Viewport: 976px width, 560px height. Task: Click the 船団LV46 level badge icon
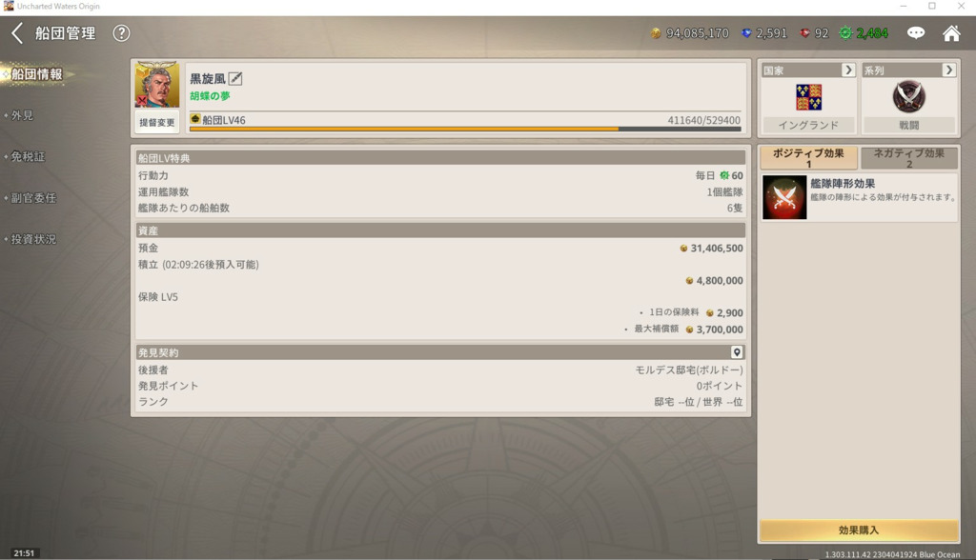(194, 119)
